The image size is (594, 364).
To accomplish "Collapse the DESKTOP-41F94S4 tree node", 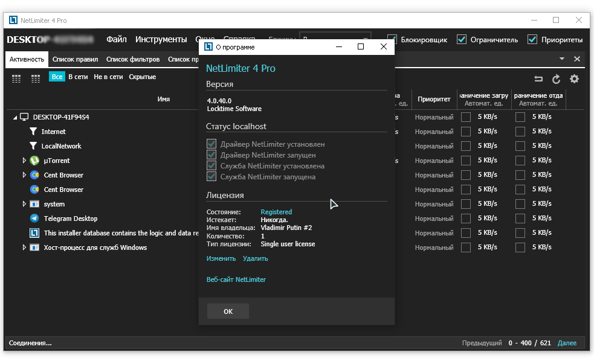I will (x=15, y=117).
